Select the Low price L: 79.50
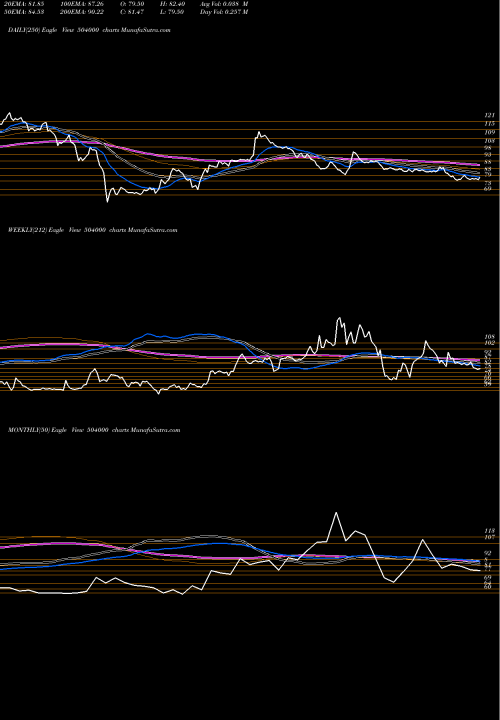This screenshot has width=500, height=720. [174, 12]
